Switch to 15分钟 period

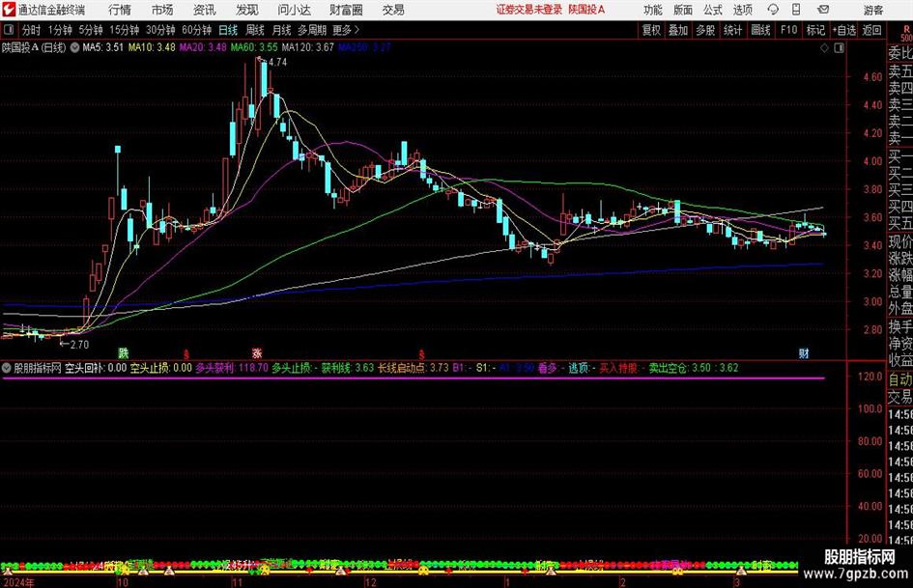[124, 30]
